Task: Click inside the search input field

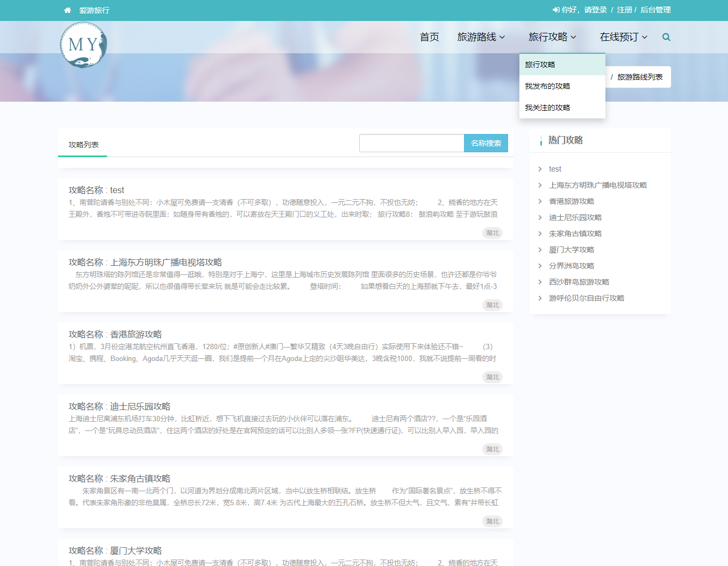Action: tap(411, 143)
